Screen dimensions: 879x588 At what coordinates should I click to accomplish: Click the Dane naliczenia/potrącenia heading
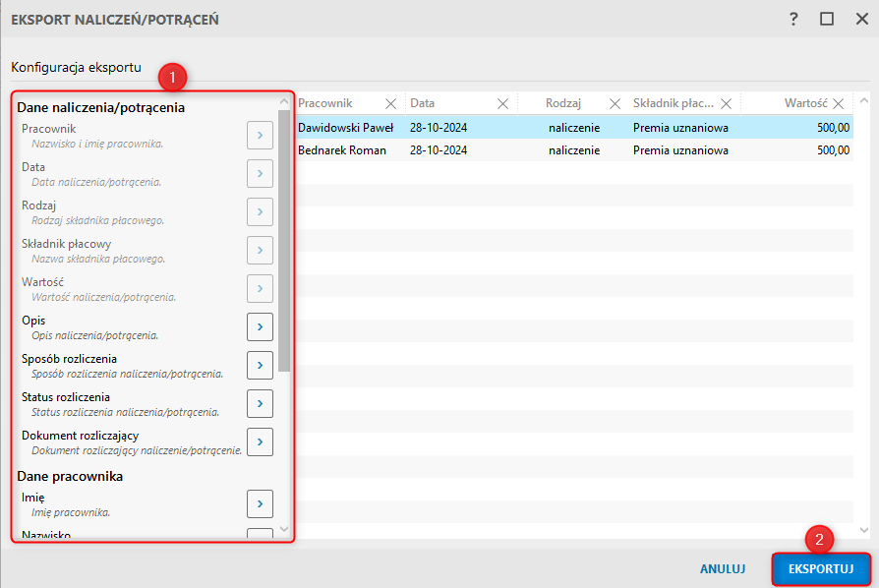(101, 107)
